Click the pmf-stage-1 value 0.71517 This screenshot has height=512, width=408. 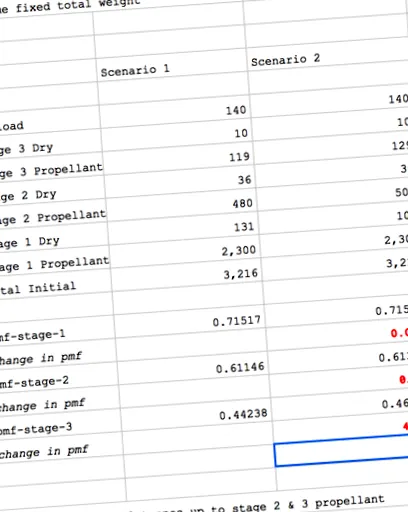point(236,321)
